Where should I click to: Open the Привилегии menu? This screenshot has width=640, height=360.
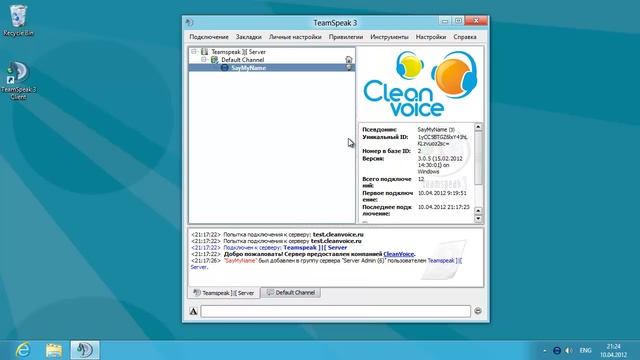tap(346, 37)
